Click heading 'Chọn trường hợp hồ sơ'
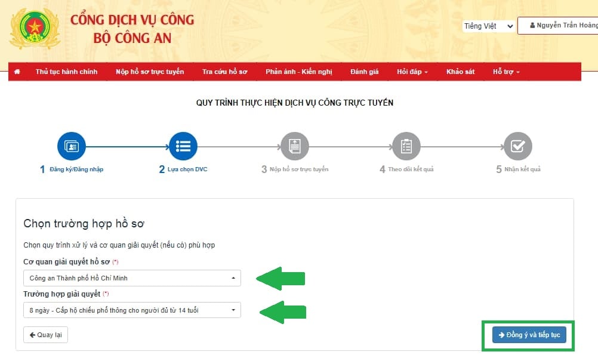 tap(84, 224)
